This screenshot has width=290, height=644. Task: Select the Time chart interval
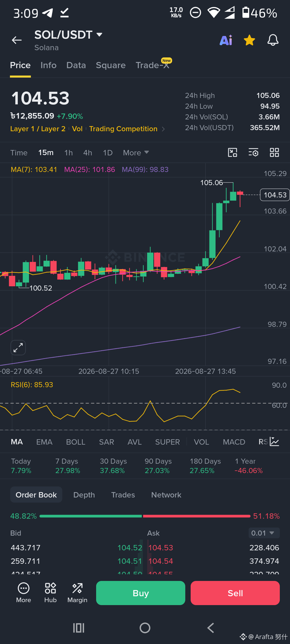click(19, 153)
